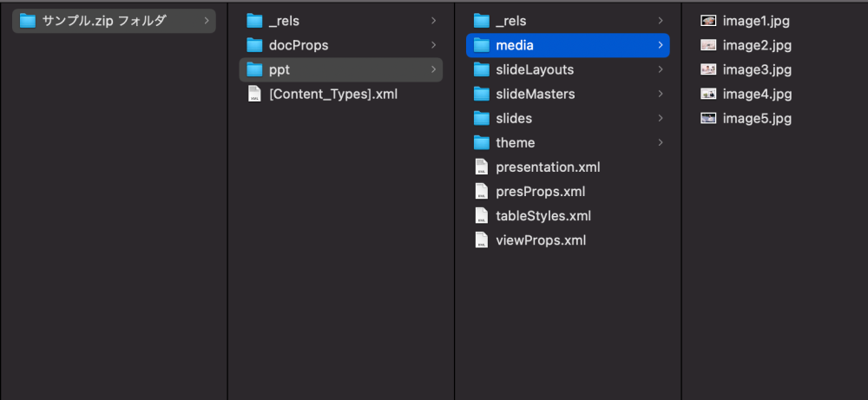The image size is (868, 400).
Task: Click the サンプル.zip フォルダ folder icon
Action: 27,20
